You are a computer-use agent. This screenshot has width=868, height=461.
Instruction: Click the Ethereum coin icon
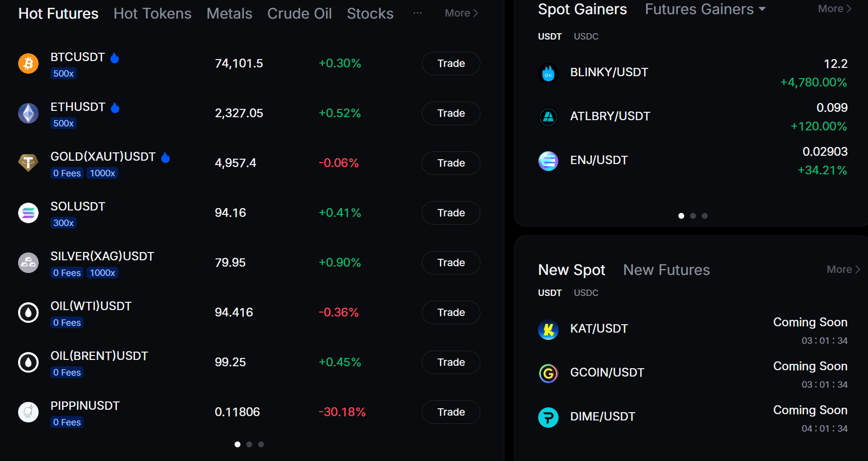pyautogui.click(x=28, y=113)
